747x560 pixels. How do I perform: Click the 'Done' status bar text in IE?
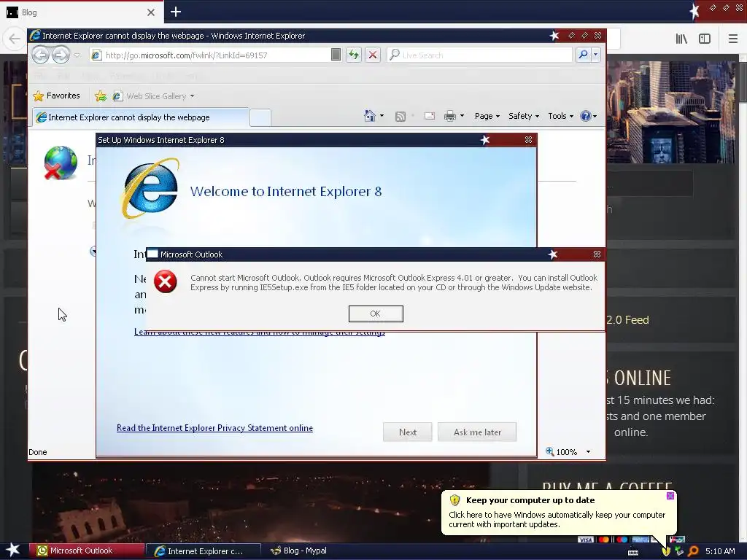pos(38,452)
